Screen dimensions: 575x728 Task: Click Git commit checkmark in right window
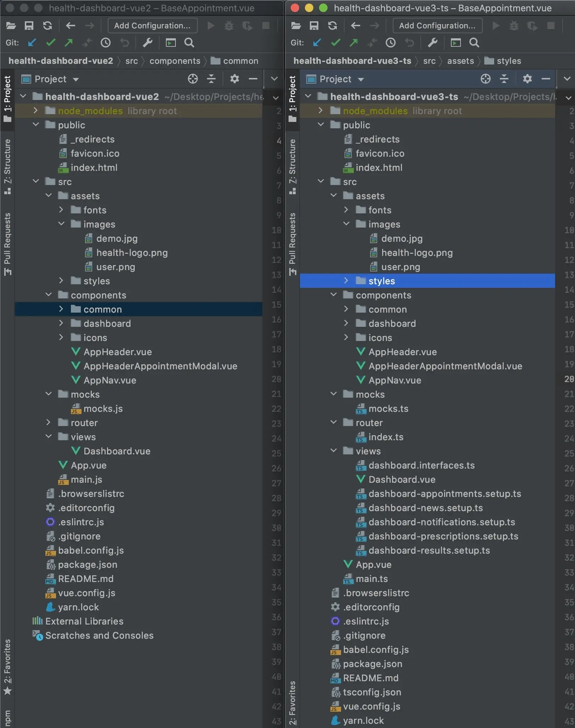335,43
